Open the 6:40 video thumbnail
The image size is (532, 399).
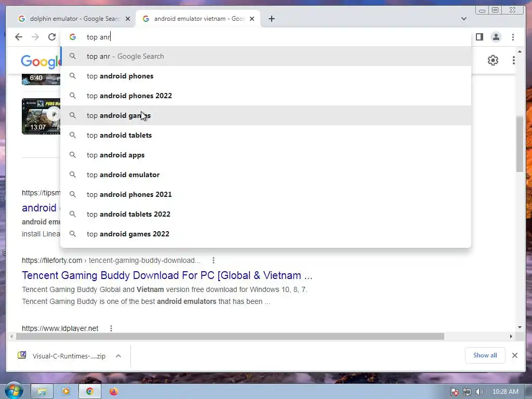(41, 79)
